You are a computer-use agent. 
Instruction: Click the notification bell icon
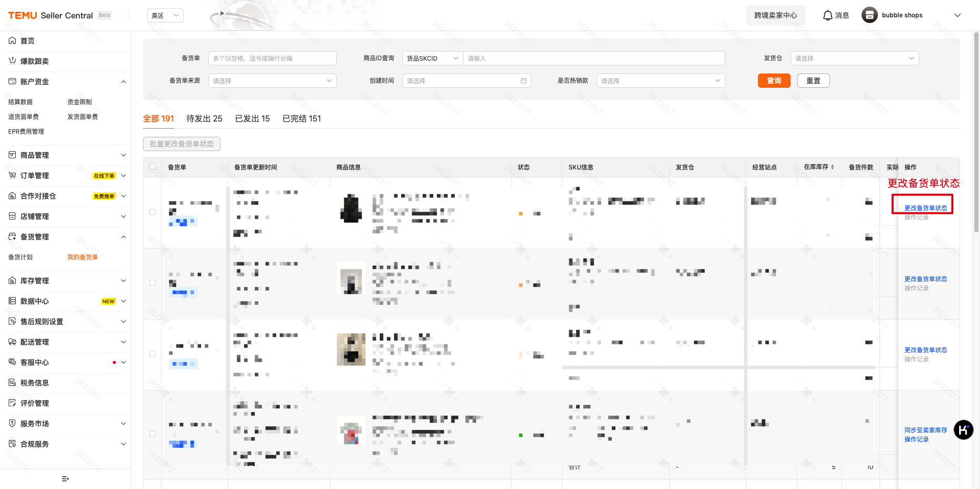coord(827,15)
